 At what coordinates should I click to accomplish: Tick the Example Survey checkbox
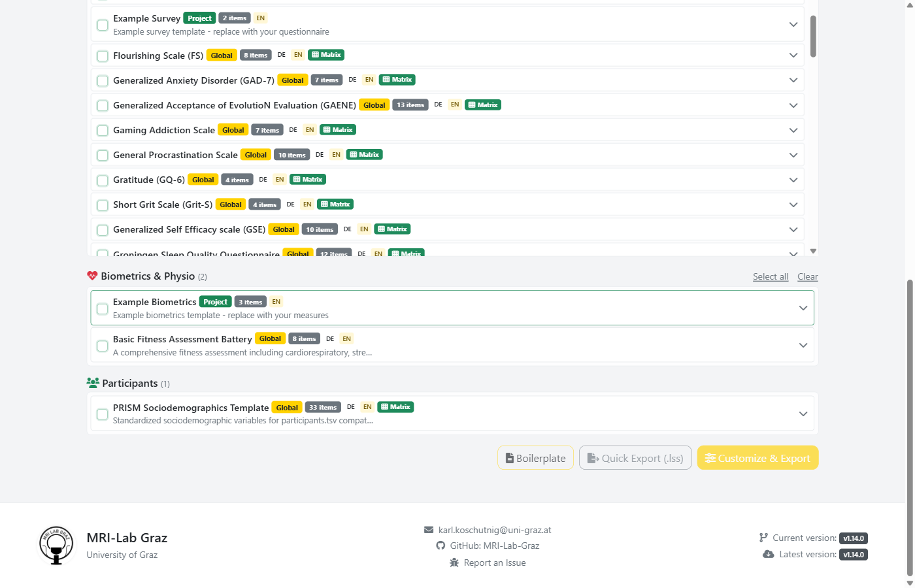click(103, 25)
